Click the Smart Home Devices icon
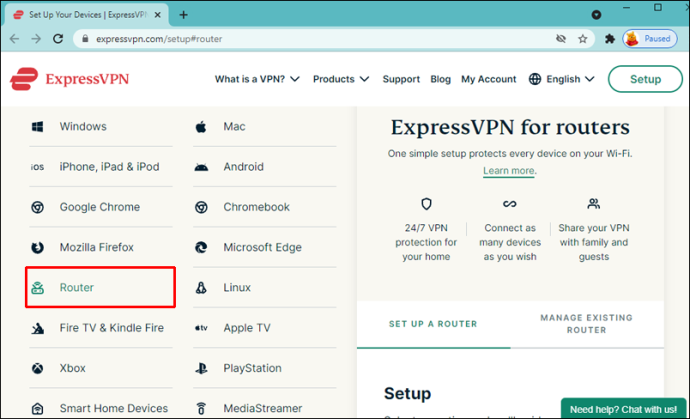The height and width of the screenshot is (419, 690). [37, 408]
